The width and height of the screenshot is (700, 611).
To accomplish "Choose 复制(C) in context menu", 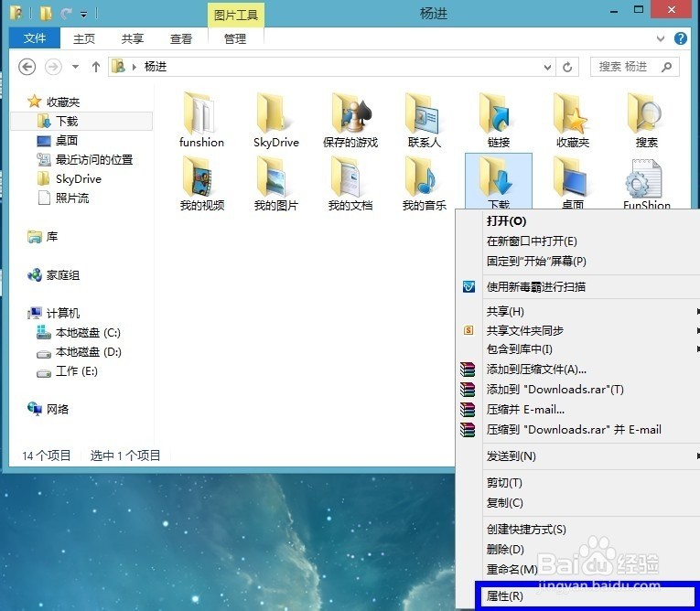I will click(504, 502).
